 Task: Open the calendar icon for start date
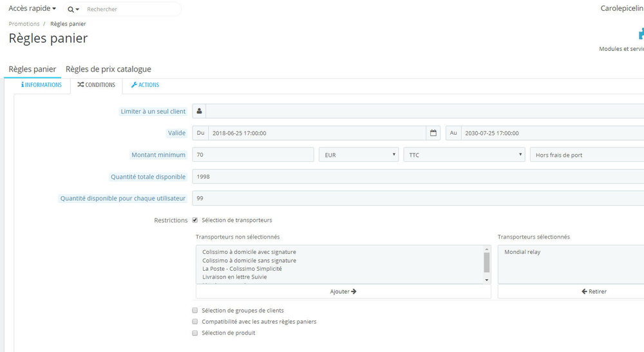tap(433, 133)
